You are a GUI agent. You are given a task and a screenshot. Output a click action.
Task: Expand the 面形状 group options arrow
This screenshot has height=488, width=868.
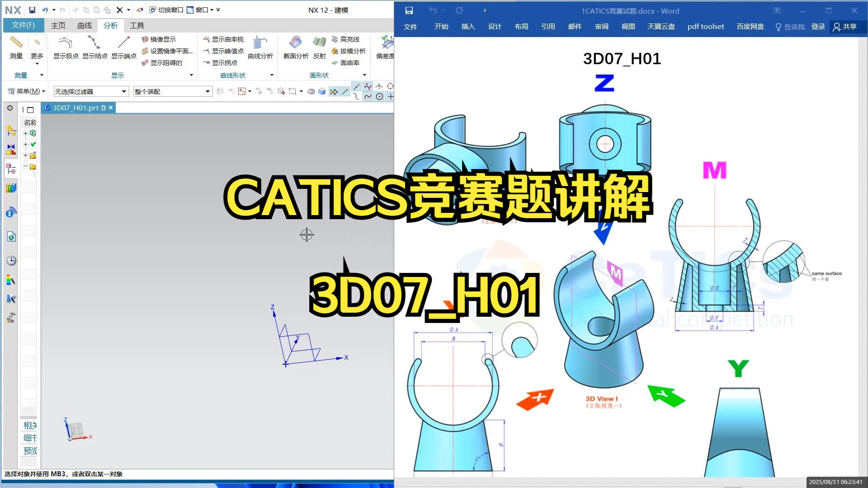(x=364, y=75)
